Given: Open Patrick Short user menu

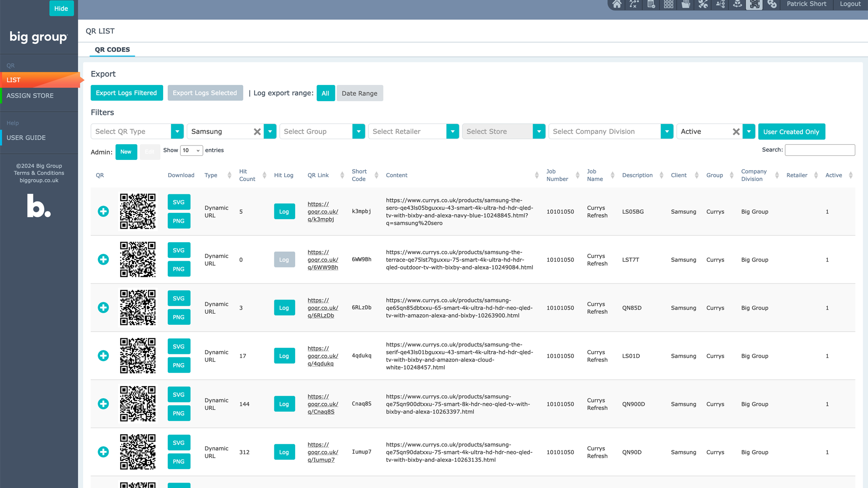Looking at the screenshot, I should pyautogui.click(x=806, y=4).
